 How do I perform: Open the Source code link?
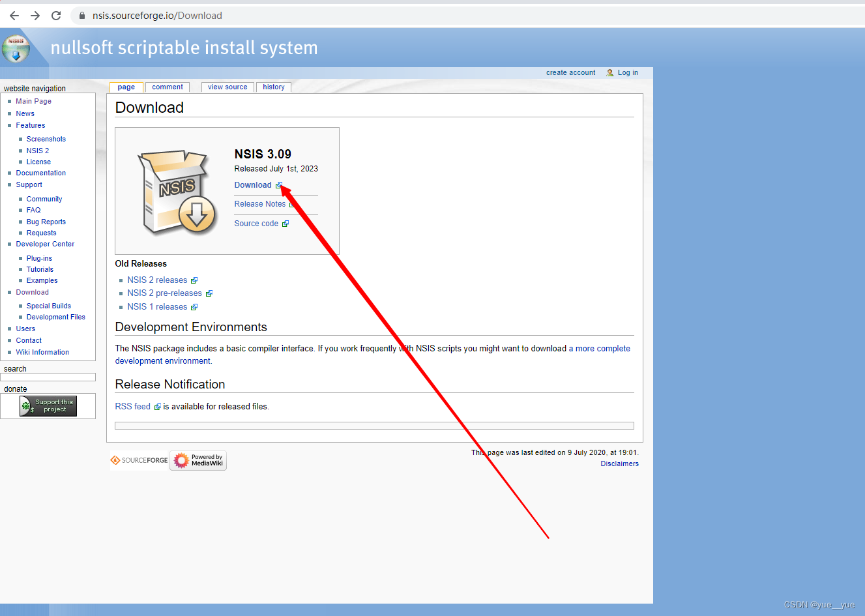pyautogui.click(x=256, y=224)
